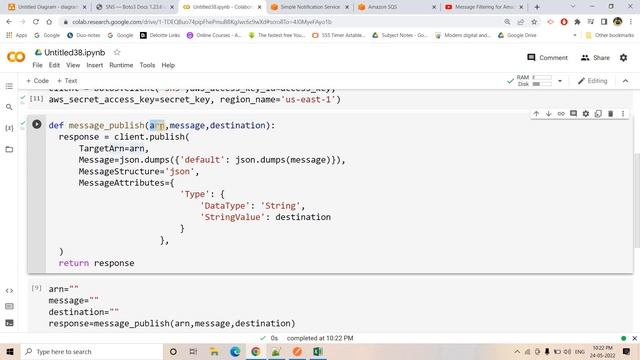Go back in browser history

click(x=9, y=22)
